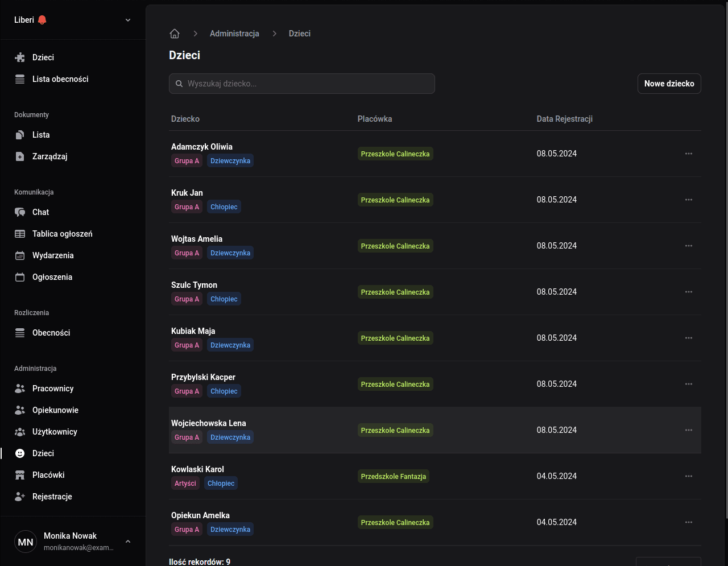This screenshot has width=728, height=566.
Task: Open Chat via its speech bubble icon
Action: (20, 212)
